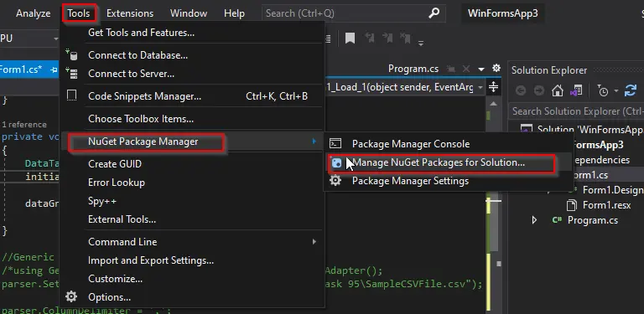Open External Tools
This screenshot has height=314, width=644.
click(x=192, y=219)
